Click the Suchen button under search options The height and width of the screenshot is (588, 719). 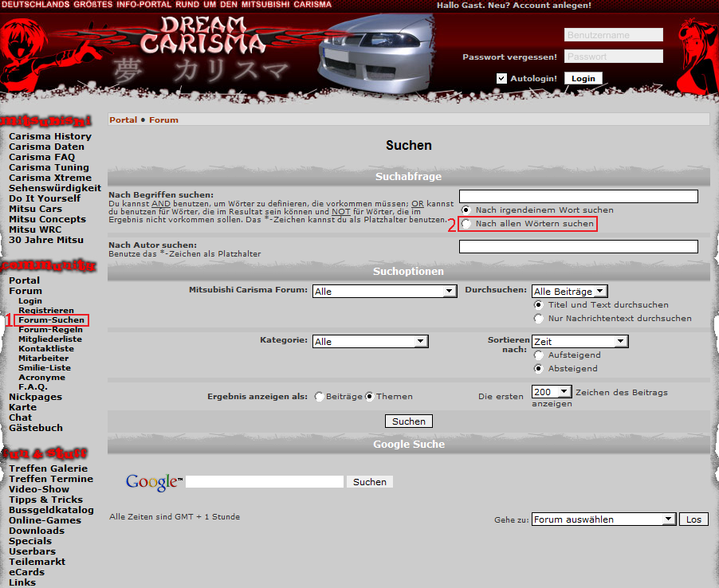[x=409, y=421]
